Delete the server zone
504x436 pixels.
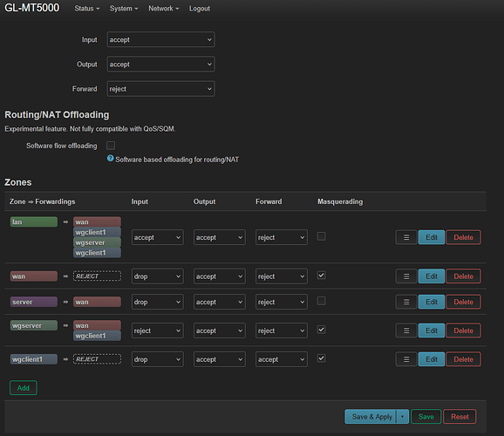click(x=463, y=302)
